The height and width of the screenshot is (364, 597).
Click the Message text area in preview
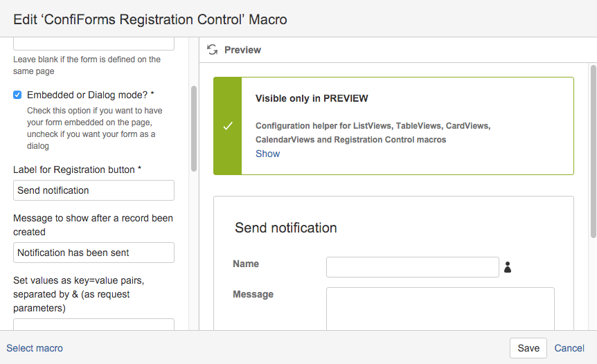(440, 309)
